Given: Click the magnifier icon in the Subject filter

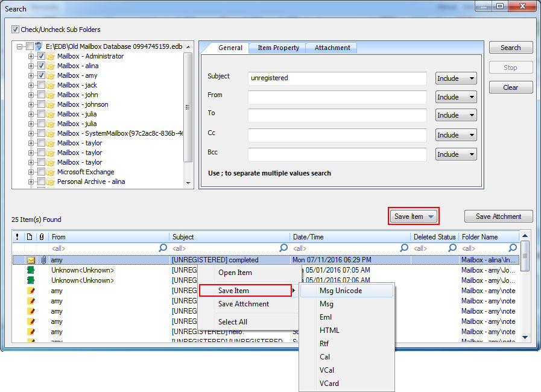Looking at the screenshot, I should [x=283, y=248].
